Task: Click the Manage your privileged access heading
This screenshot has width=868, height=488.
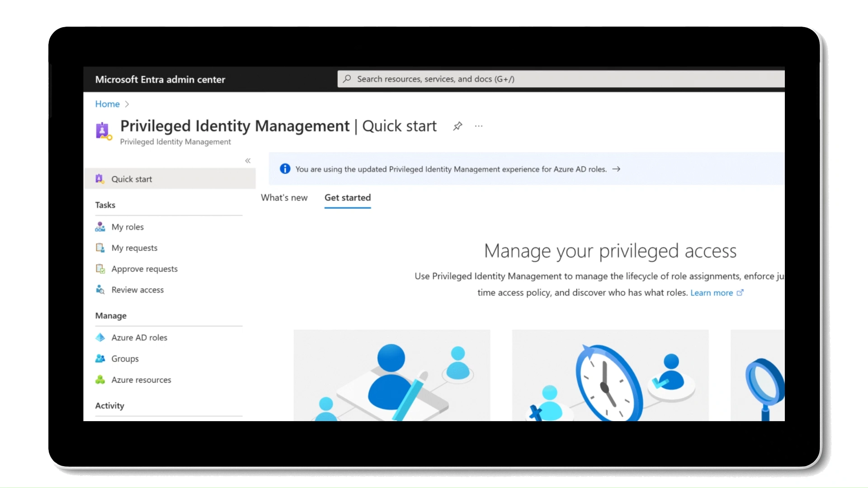Action: [x=610, y=251]
